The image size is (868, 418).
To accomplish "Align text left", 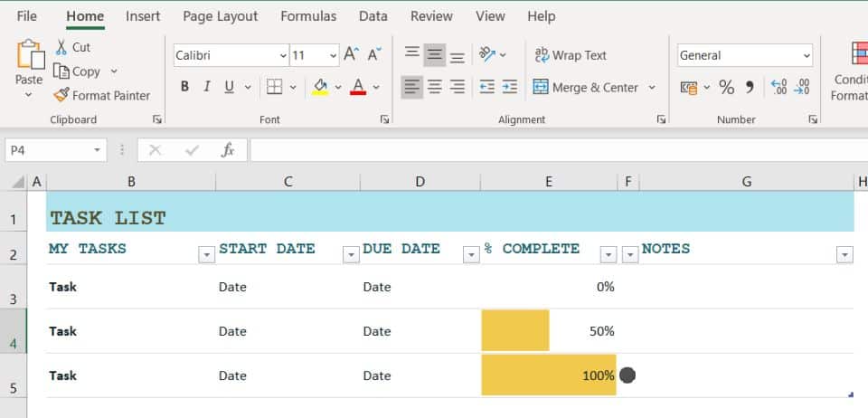I will 412,87.
